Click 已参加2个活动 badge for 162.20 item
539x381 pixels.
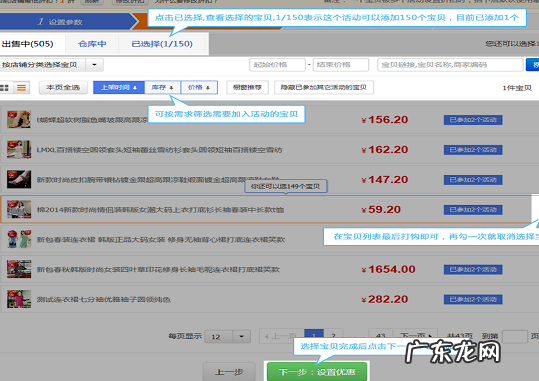click(473, 150)
